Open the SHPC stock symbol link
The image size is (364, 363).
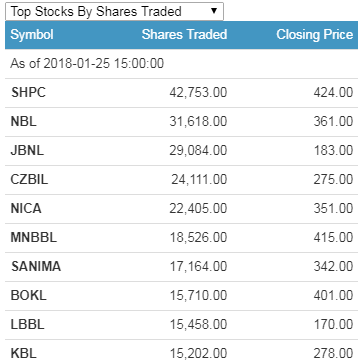point(28,92)
